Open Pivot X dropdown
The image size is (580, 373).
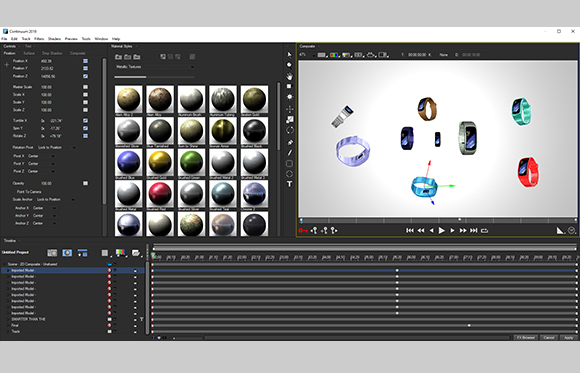click(41, 156)
